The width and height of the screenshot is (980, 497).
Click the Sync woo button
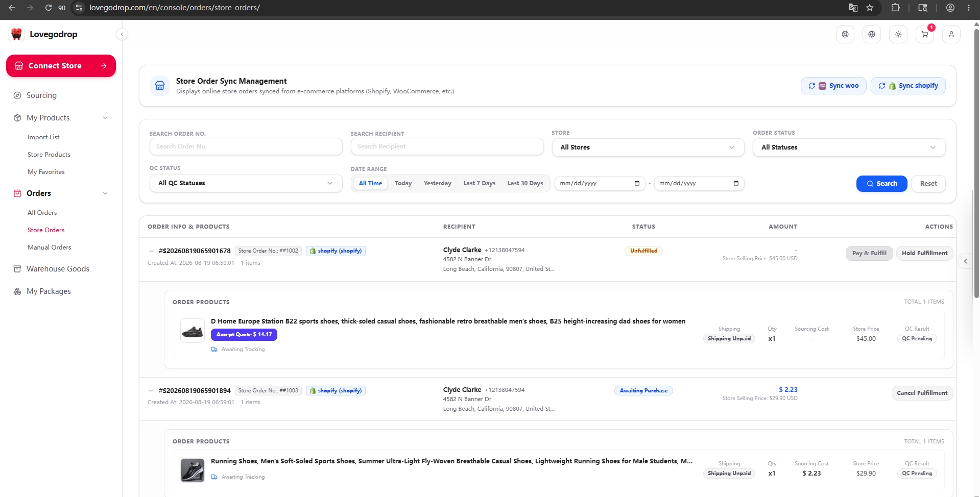pyautogui.click(x=833, y=86)
